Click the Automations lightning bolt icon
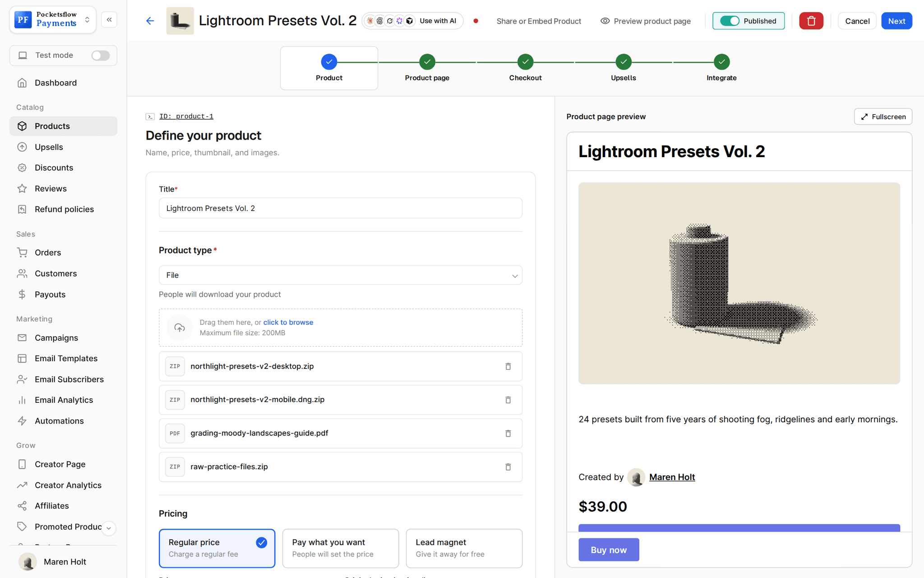Viewport: 924px width, 578px height. tap(22, 421)
